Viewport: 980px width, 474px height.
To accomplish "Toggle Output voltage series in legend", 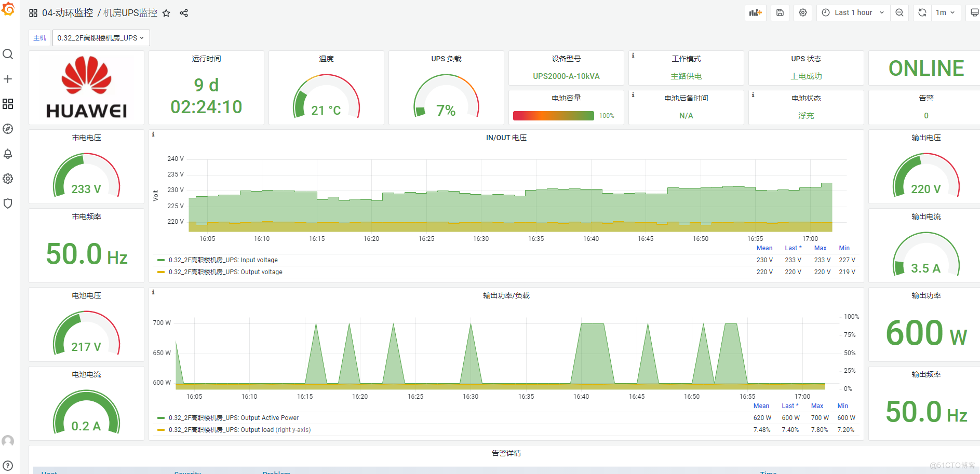I will pos(225,272).
